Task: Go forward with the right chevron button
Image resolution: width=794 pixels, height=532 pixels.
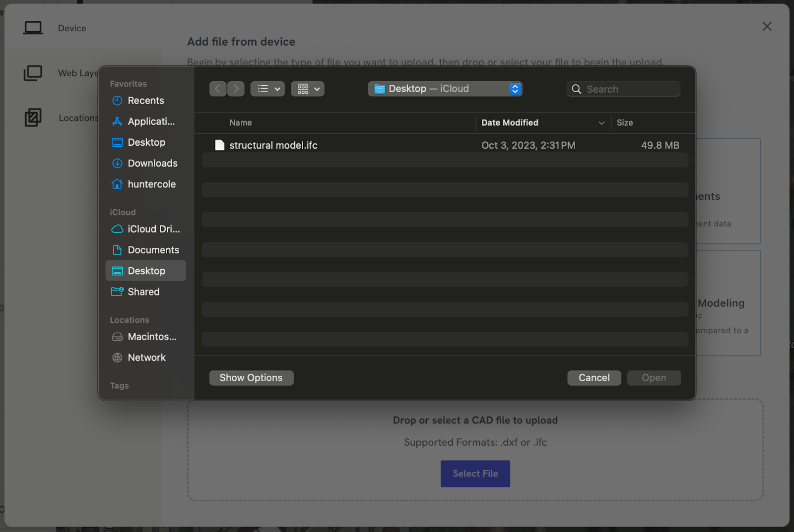Action: coord(236,89)
